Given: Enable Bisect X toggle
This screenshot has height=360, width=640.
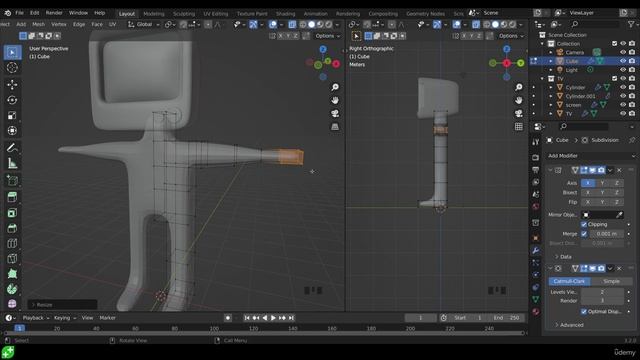Looking at the screenshot, I should pos(588,193).
